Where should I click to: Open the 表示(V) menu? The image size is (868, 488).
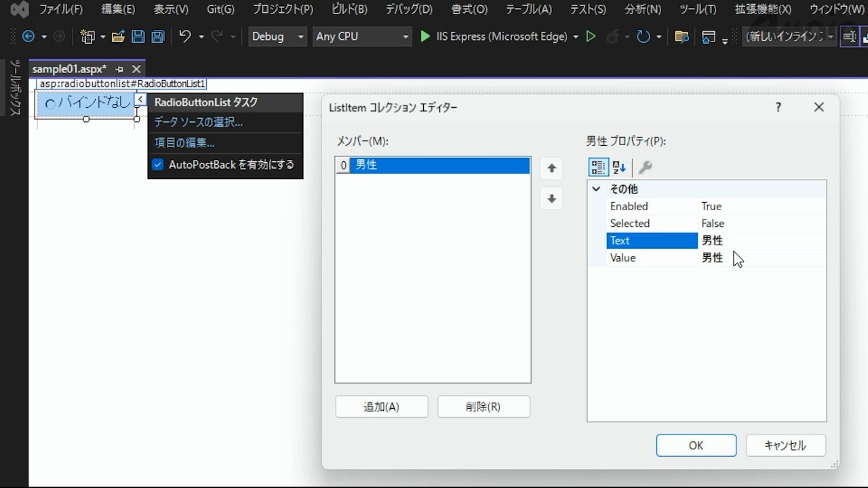coord(171,9)
